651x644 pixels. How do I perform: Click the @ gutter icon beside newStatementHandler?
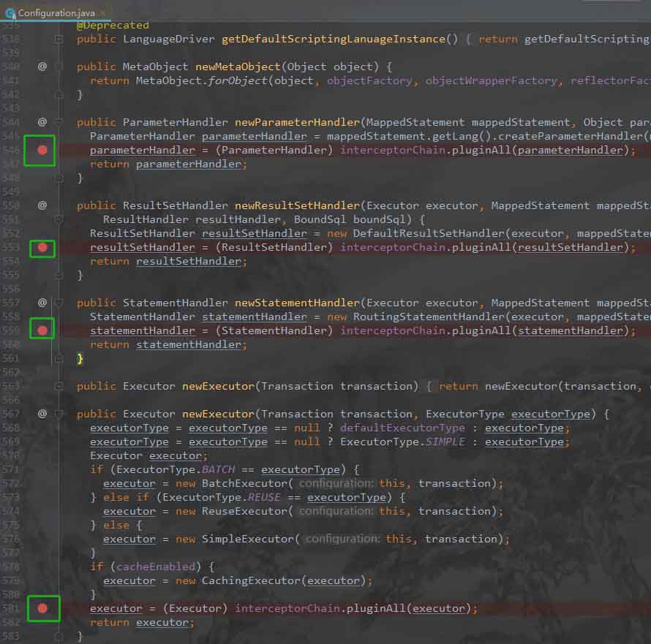(42, 303)
